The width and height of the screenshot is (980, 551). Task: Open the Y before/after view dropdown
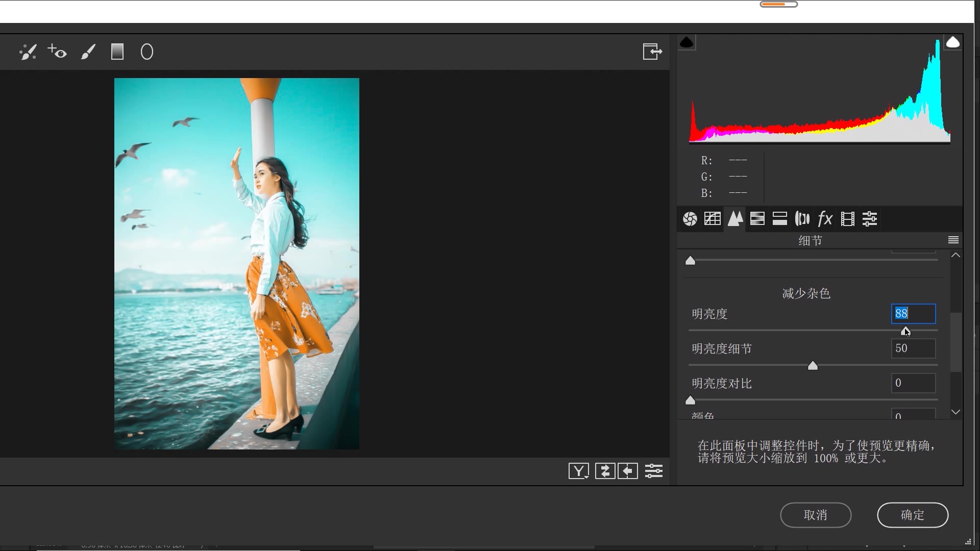[578, 470]
